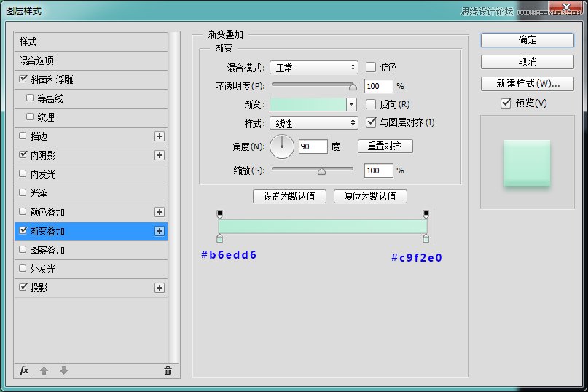The width and height of the screenshot is (588, 392).
Task: Select the right opacity stop above gradient bar
Action: [x=426, y=214]
